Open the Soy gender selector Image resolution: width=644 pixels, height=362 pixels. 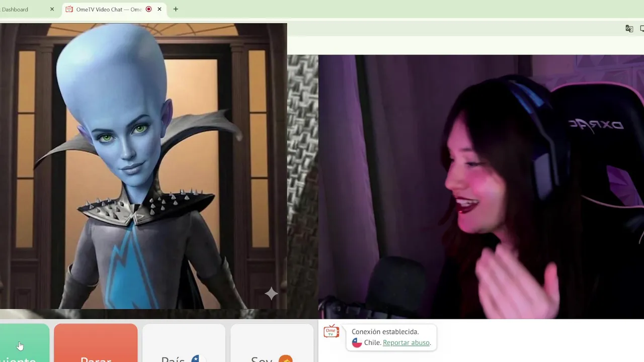tap(272, 343)
